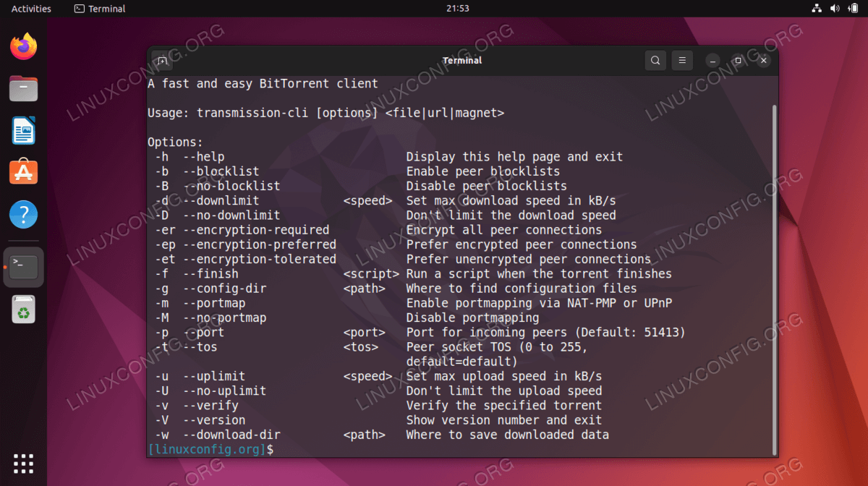Click the "--version" option text
868x486 pixels.
click(x=214, y=419)
